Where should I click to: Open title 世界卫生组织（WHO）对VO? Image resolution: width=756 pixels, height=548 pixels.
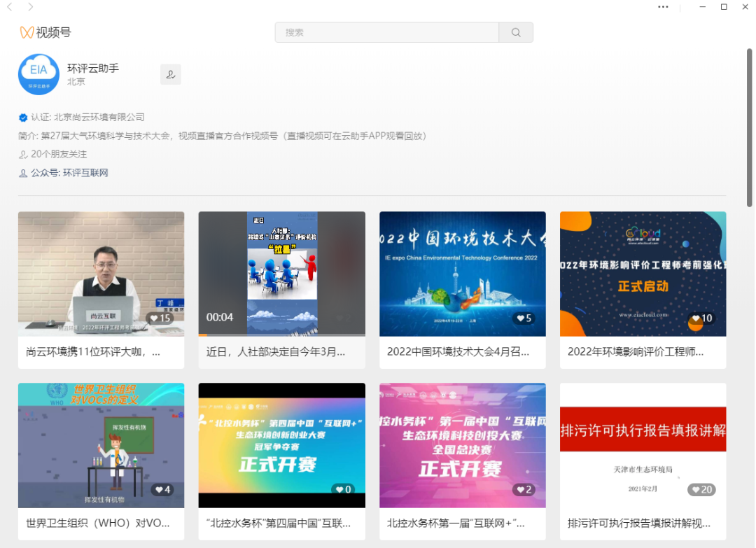[98, 523]
